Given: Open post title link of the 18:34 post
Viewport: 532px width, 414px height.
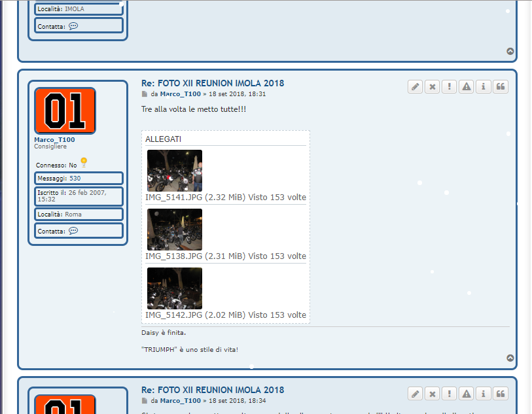Looking at the screenshot, I should [213, 390].
